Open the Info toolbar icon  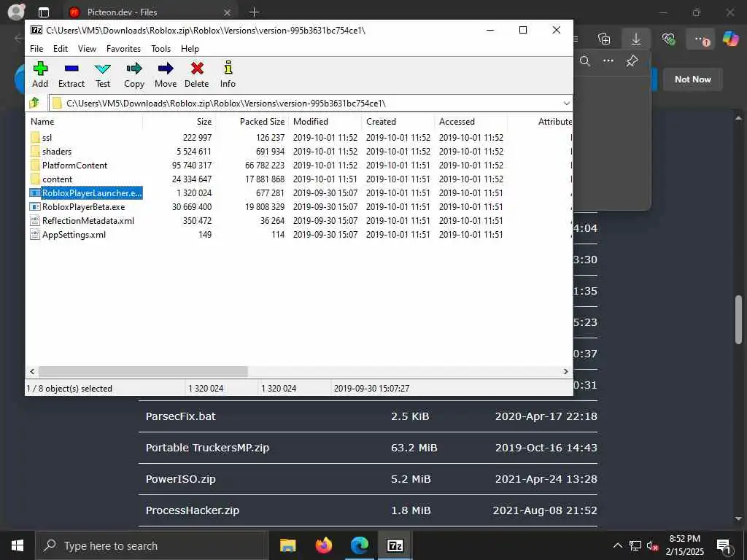coord(228,74)
